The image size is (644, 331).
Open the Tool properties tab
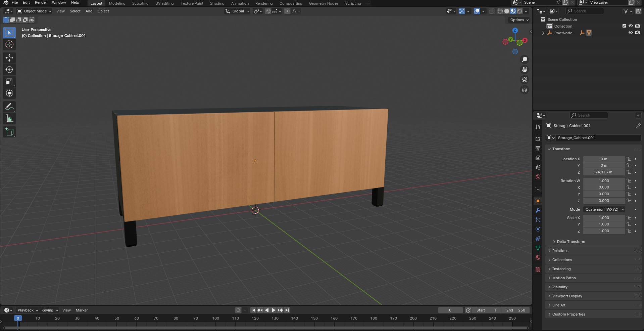click(x=538, y=127)
